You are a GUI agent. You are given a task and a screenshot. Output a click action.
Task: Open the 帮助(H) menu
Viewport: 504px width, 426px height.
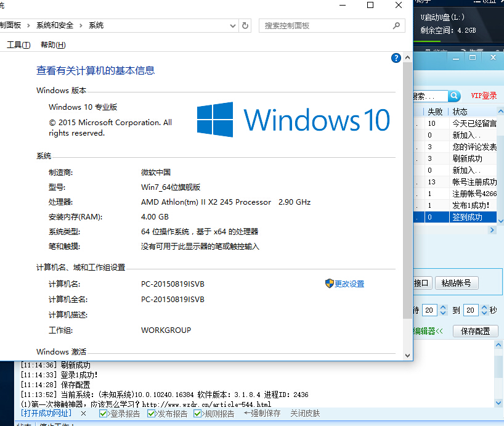point(52,44)
